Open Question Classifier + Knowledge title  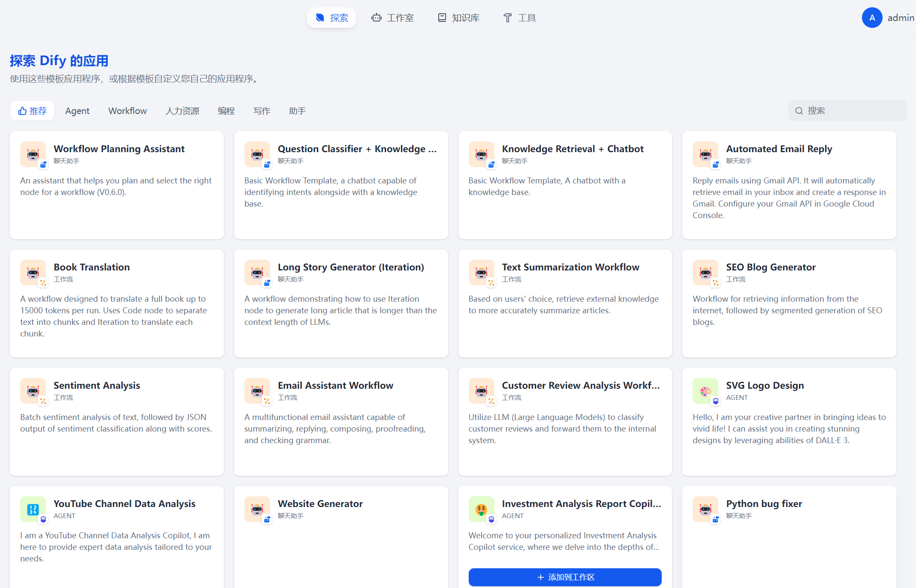pyautogui.click(x=357, y=149)
